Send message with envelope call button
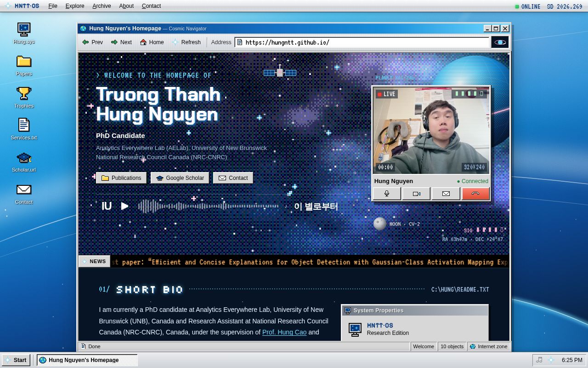 tap(446, 194)
